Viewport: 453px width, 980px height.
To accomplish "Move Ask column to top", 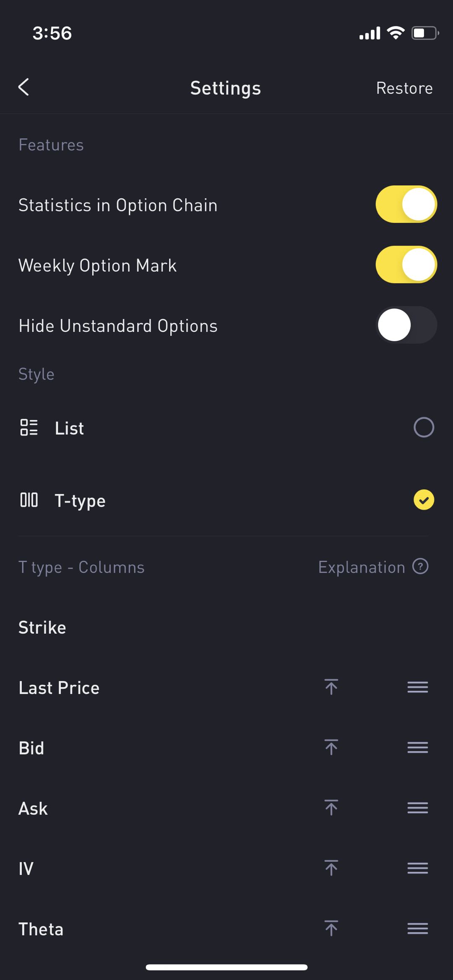I will (x=331, y=808).
